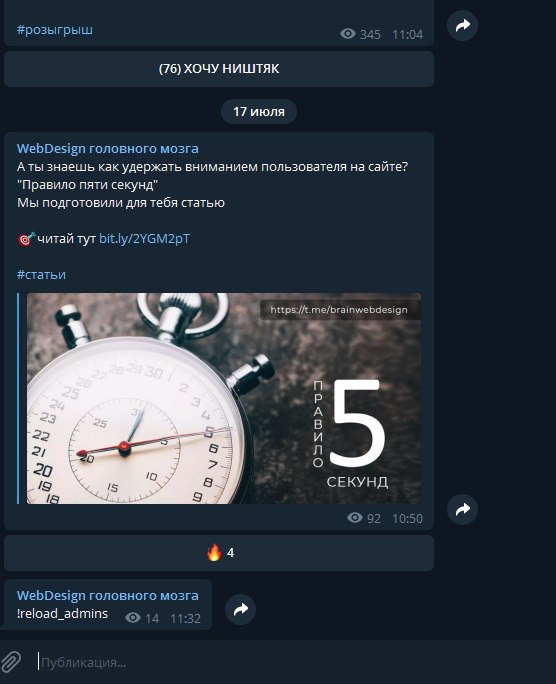Image resolution: width=556 pixels, height=684 pixels.
Task: Open channel name above the article post
Action: (108, 148)
